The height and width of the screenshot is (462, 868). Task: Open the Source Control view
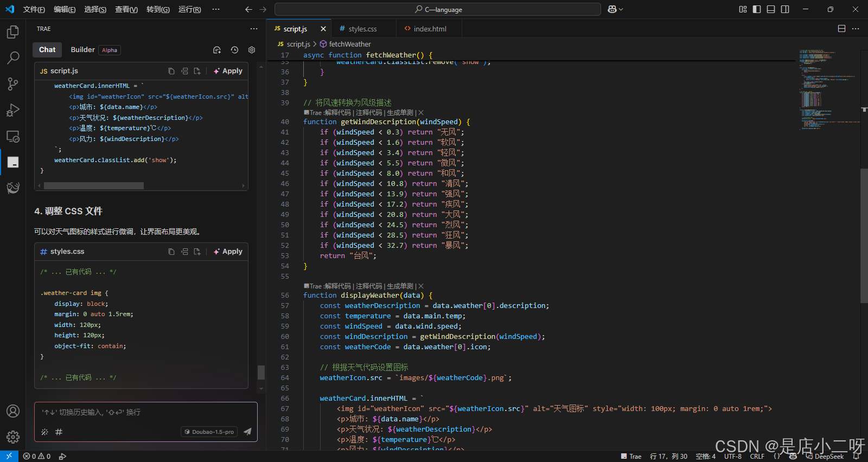(x=12, y=84)
